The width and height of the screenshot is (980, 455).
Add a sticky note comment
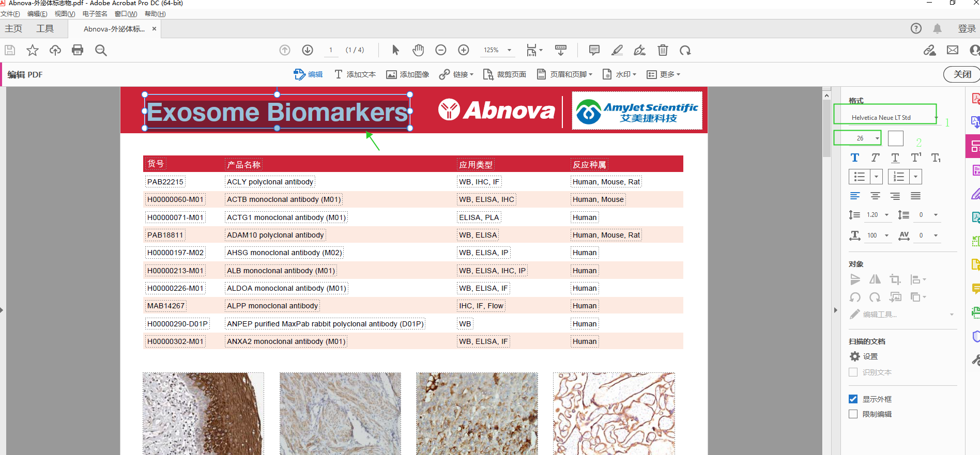(x=594, y=50)
